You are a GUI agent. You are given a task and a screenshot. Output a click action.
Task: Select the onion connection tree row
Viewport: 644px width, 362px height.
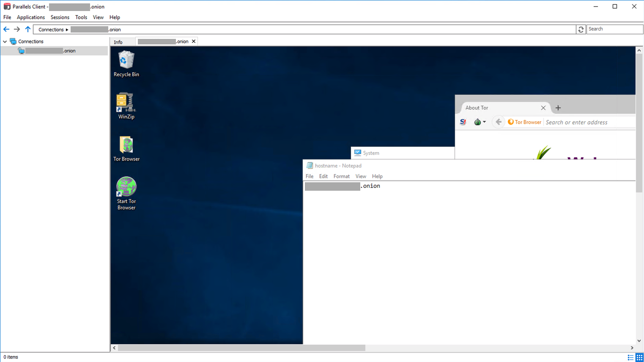54,51
